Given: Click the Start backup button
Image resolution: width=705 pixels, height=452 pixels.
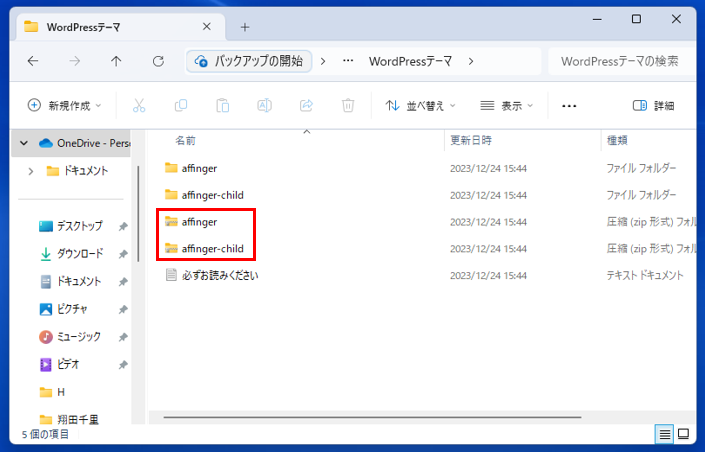Looking at the screenshot, I should [250, 61].
